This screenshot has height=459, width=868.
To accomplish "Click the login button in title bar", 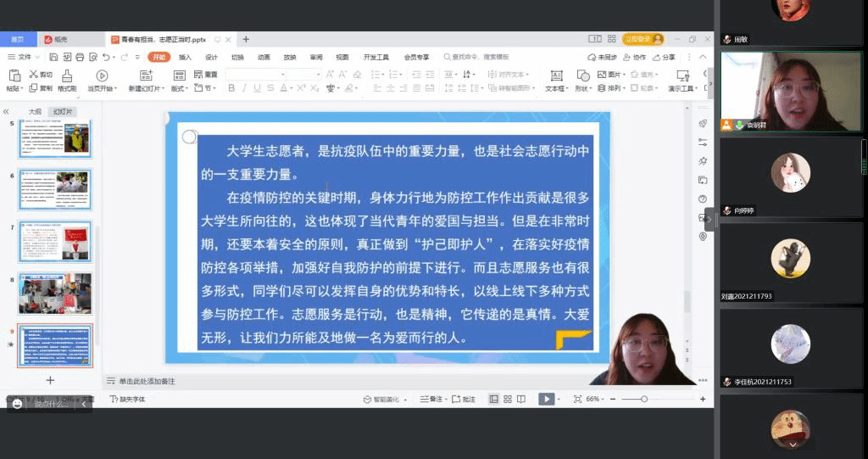I will pyautogui.click(x=643, y=39).
